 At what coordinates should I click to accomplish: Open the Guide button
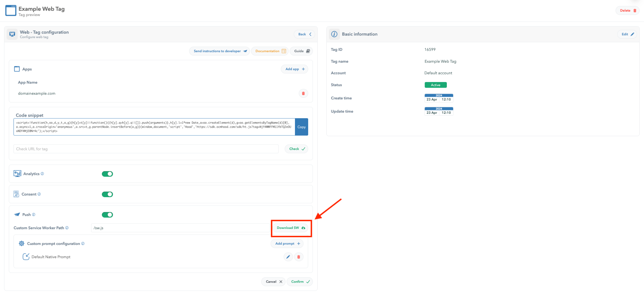[301, 51]
